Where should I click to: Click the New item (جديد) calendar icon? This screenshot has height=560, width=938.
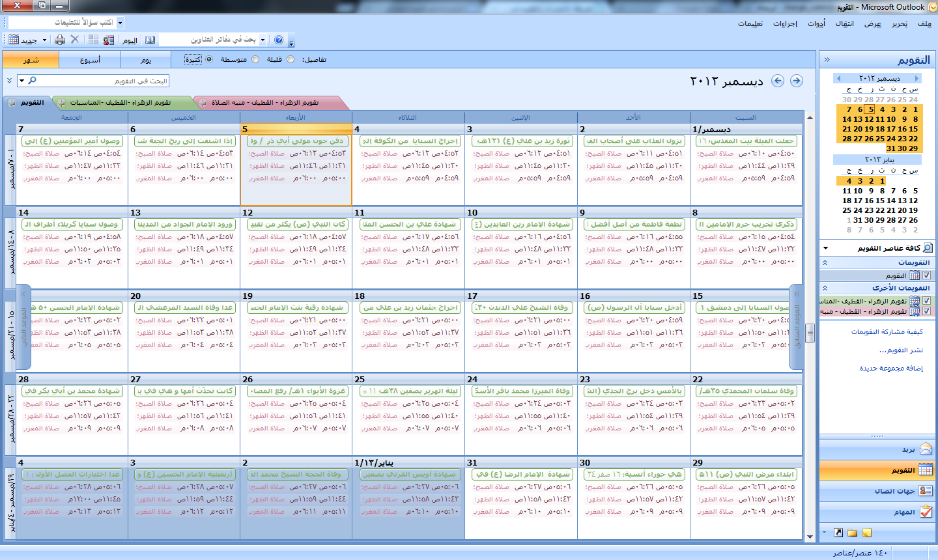click(14, 40)
